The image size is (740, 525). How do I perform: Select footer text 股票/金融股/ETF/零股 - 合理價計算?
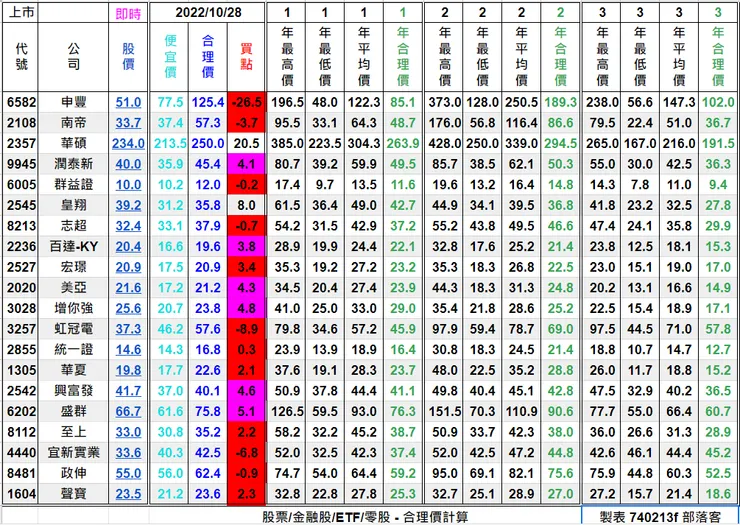(365, 517)
